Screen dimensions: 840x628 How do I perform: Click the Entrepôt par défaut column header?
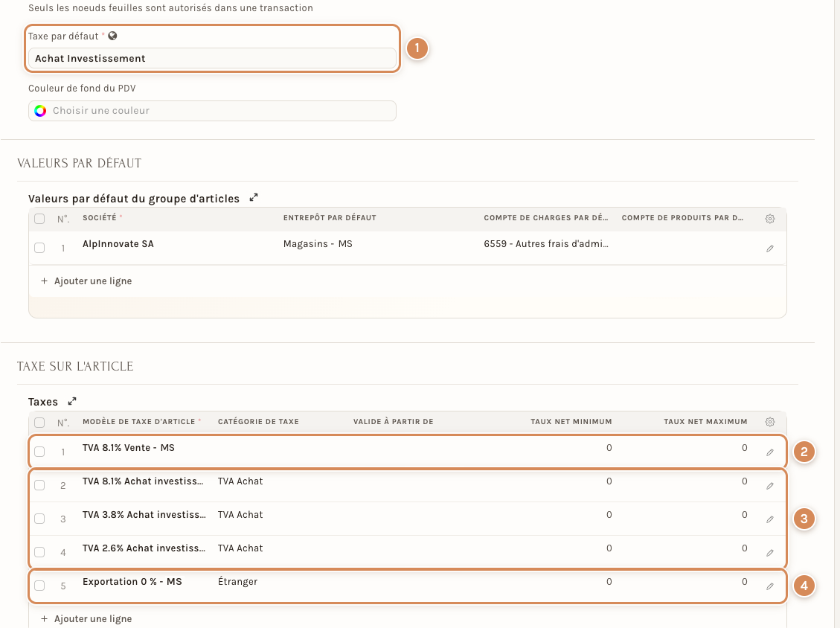coord(330,217)
